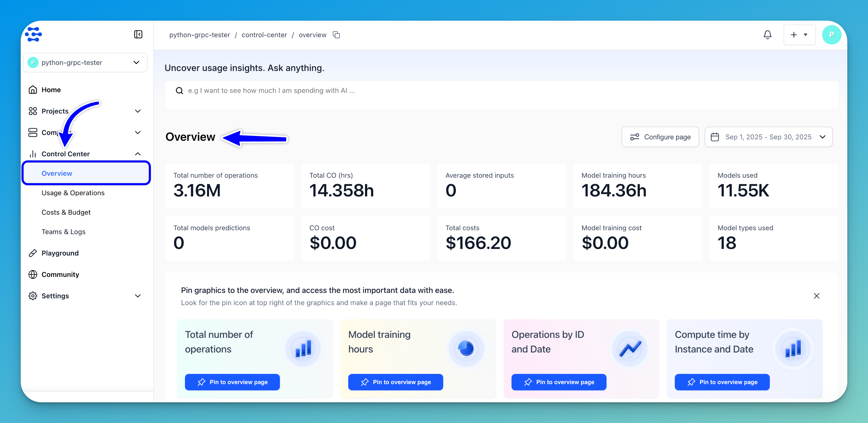
Task: Open Playground from sidebar
Action: (x=60, y=253)
